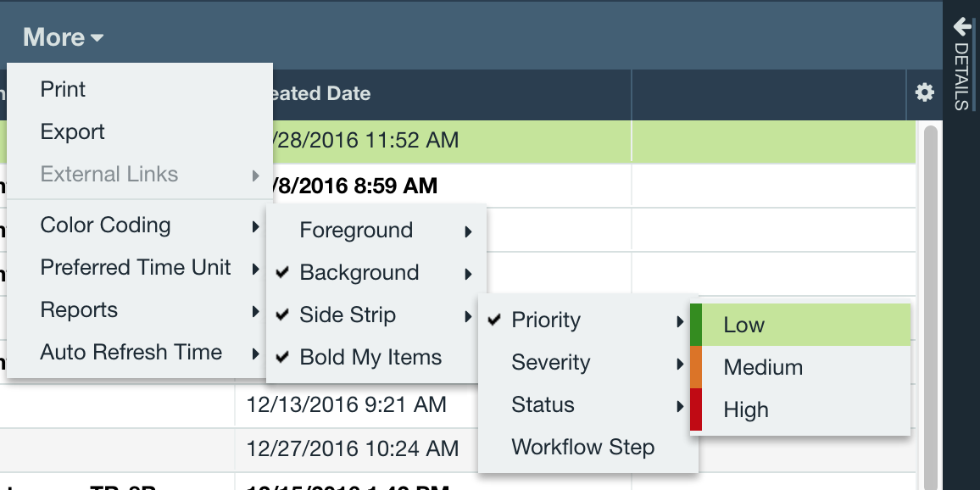Viewport: 980px width, 490px height.
Task: Toggle the Background color coding checkmark
Action: tap(282, 272)
